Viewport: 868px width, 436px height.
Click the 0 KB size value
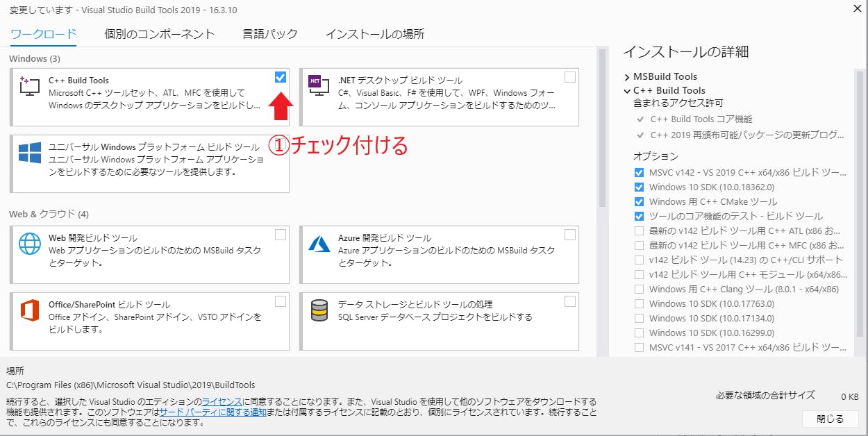click(x=849, y=396)
